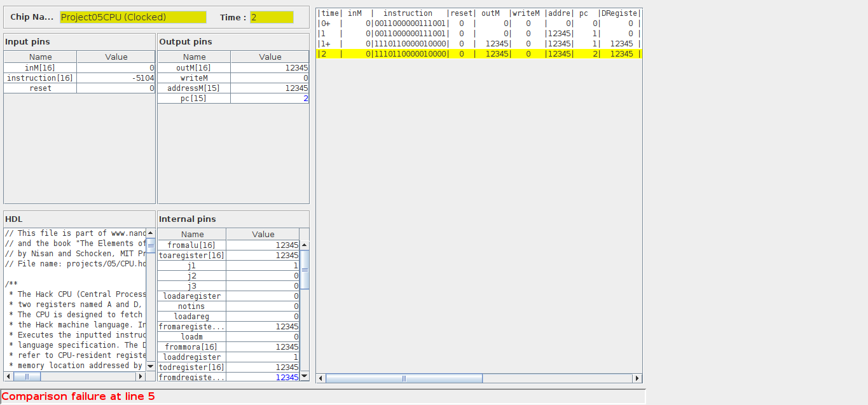Image resolution: width=868 pixels, height=405 pixels.
Task: Click HDL panel scroll up arrow
Action: (x=151, y=233)
